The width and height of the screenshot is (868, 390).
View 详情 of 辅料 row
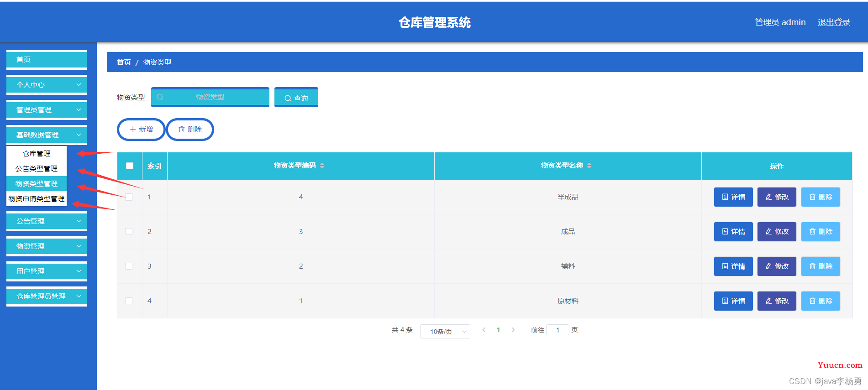pyautogui.click(x=733, y=266)
